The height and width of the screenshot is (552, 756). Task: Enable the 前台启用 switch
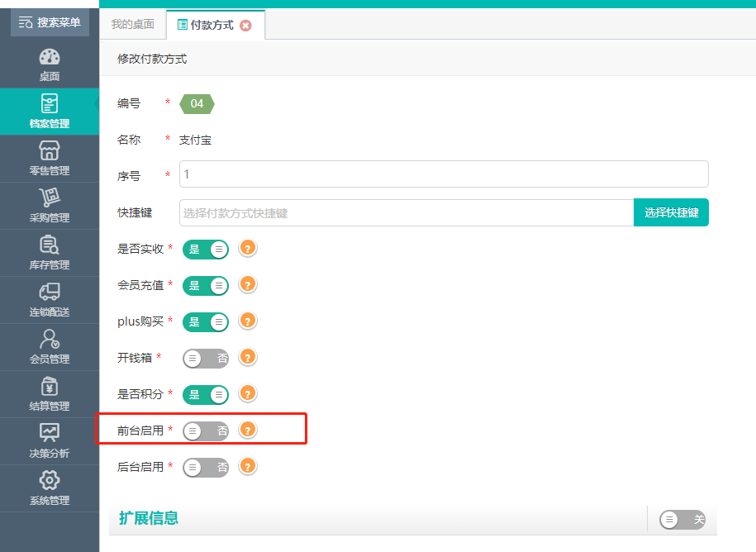[206, 431]
